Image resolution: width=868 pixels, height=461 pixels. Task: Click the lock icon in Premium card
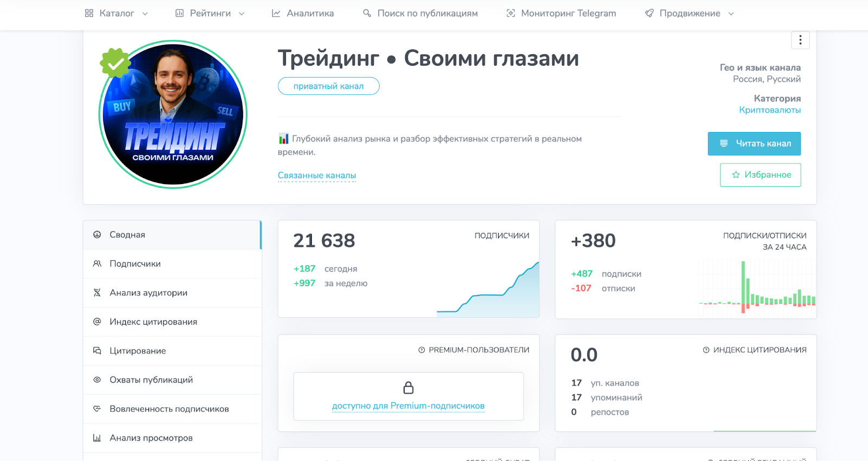[409, 388]
